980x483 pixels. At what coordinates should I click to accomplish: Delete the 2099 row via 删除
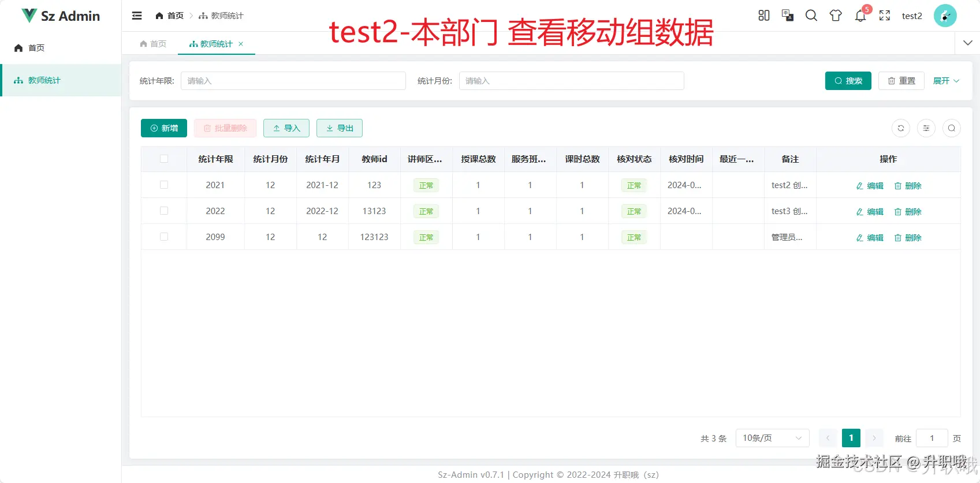click(x=908, y=238)
